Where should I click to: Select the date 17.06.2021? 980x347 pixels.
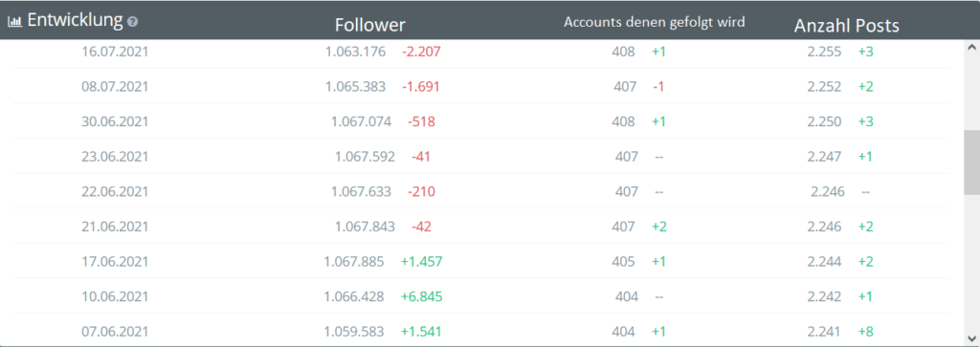115,261
